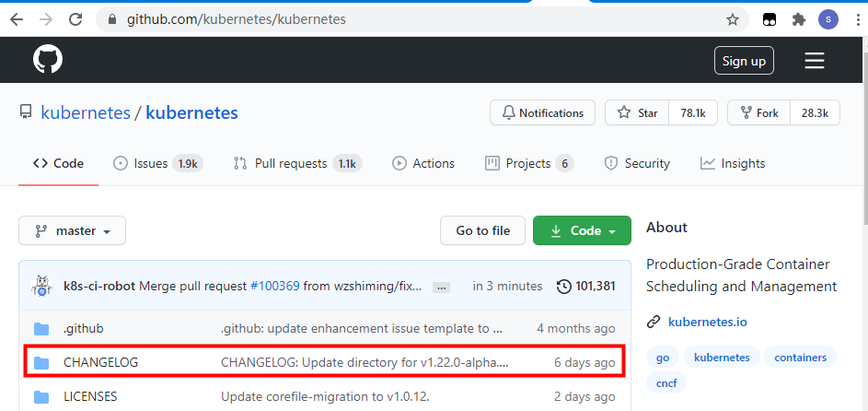The width and height of the screenshot is (868, 411).
Task: View the 28.3k forks count
Action: [815, 113]
